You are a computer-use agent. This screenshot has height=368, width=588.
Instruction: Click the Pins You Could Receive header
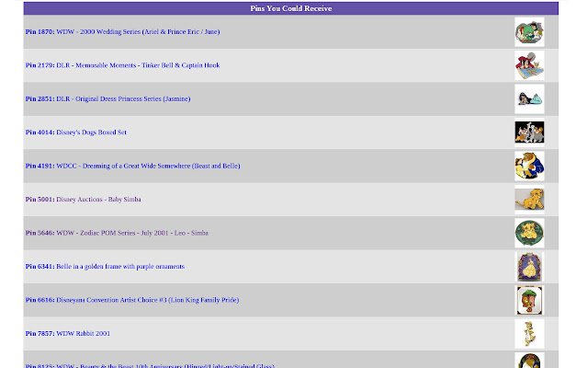pyautogui.click(x=290, y=8)
